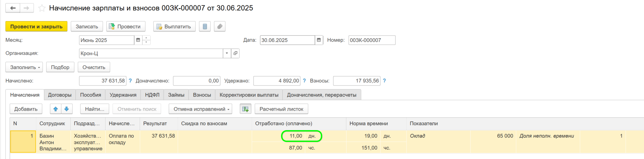Open the Расчетный листок button

[x=281, y=109]
